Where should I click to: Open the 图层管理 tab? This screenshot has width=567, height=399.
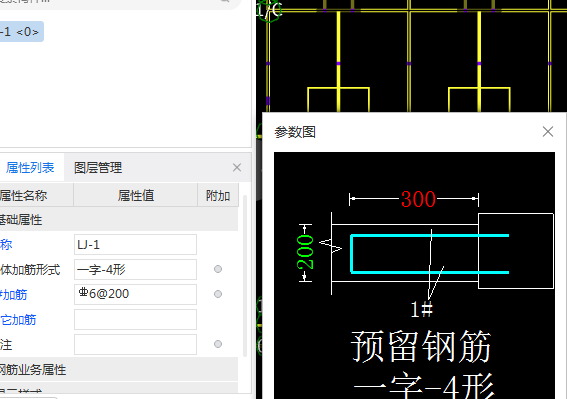98,168
